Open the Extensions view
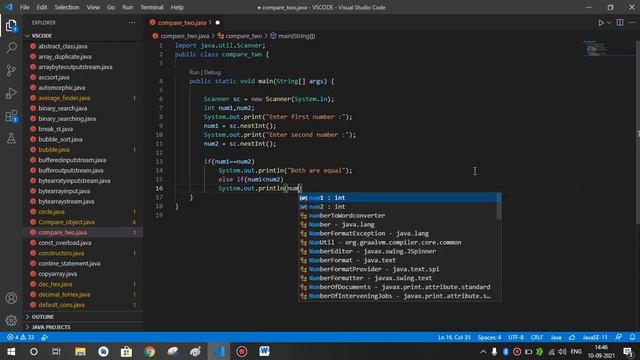640x360 pixels. (x=11, y=116)
